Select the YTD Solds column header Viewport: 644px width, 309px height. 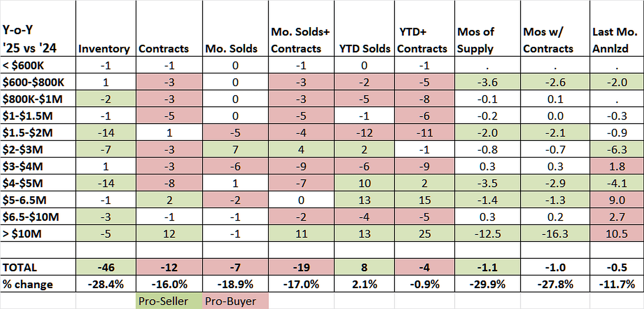tap(365, 49)
